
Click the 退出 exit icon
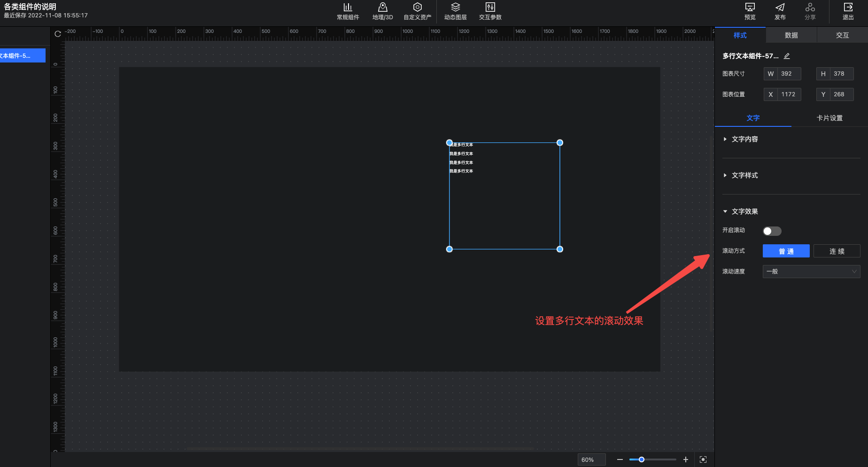click(x=848, y=8)
